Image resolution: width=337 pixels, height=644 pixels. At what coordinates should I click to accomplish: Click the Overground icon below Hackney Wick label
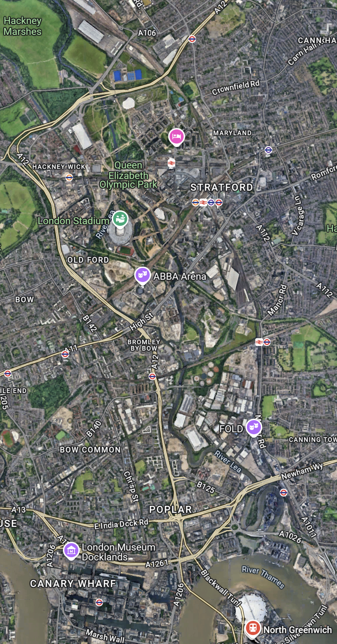coord(69,178)
